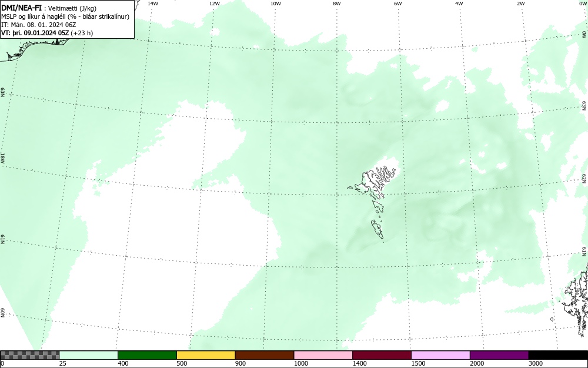The image size is (588, 368).
Task: Click the '(+23 h)' forecast offset text
Action: click(x=82, y=33)
